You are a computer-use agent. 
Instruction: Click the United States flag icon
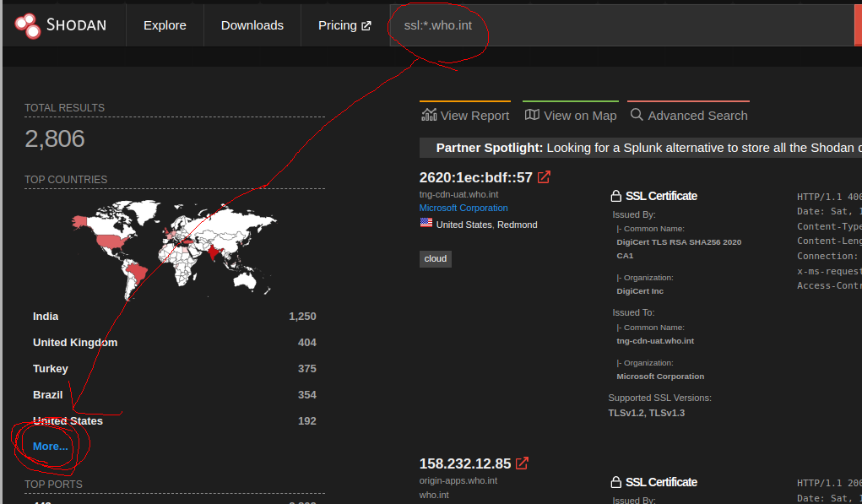pyautogui.click(x=426, y=223)
